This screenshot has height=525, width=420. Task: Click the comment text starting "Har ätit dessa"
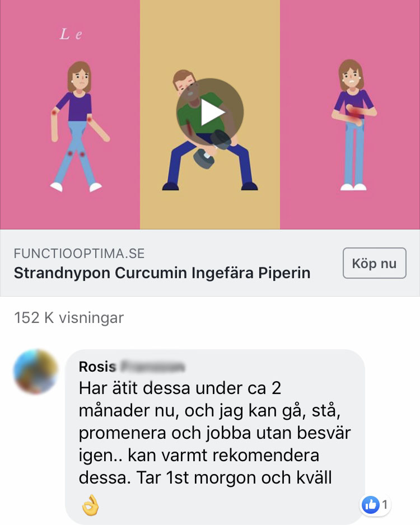tap(214, 433)
